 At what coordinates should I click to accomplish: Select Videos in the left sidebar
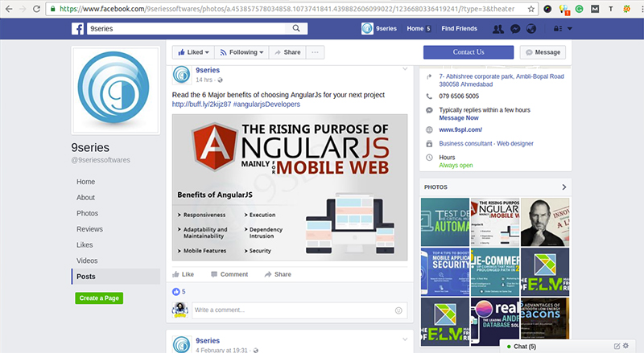click(87, 261)
